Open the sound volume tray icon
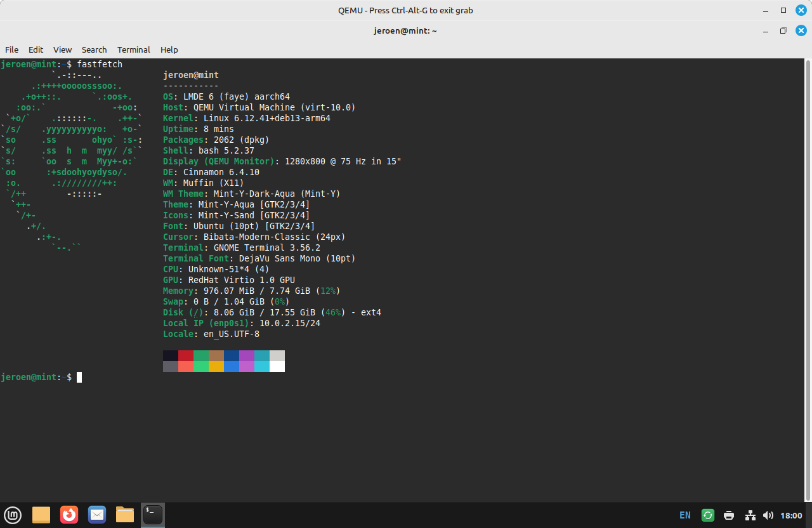The width and height of the screenshot is (812, 528). tap(768, 515)
